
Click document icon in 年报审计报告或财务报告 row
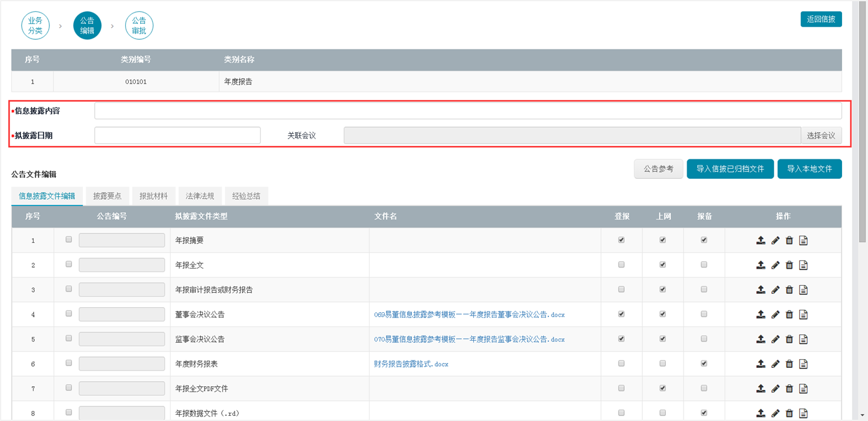click(x=804, y=290)
